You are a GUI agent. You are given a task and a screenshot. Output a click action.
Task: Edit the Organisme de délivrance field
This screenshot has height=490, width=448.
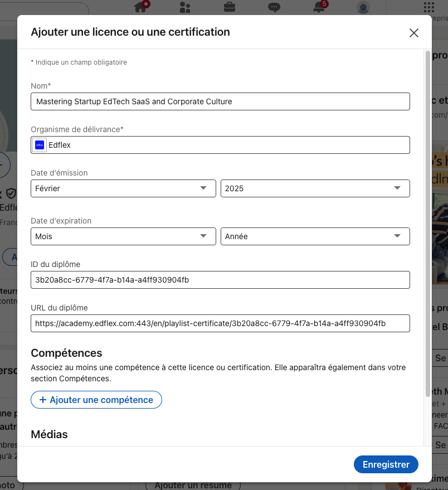[x=220, y=145]
